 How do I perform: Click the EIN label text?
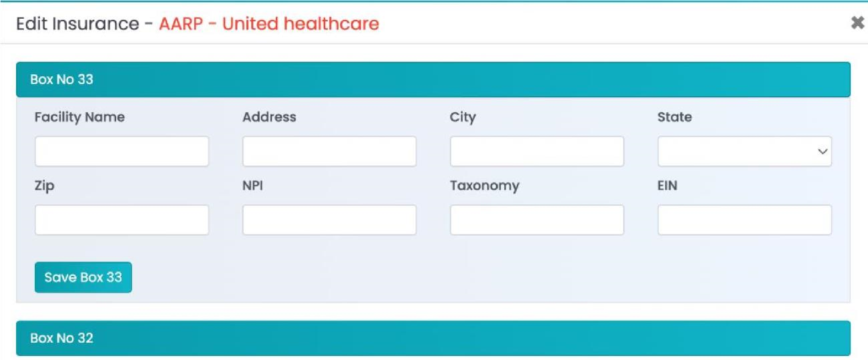pos(668,186)
